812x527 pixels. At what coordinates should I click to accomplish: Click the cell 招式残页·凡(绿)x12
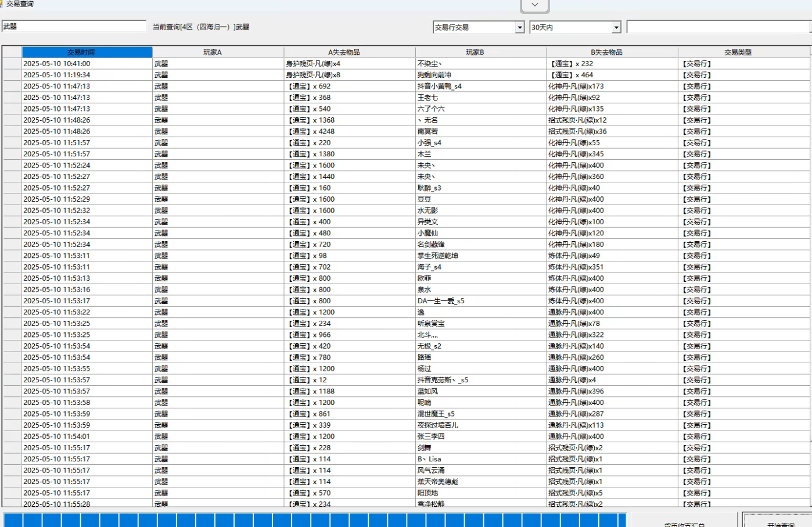(x=612, y=120)
